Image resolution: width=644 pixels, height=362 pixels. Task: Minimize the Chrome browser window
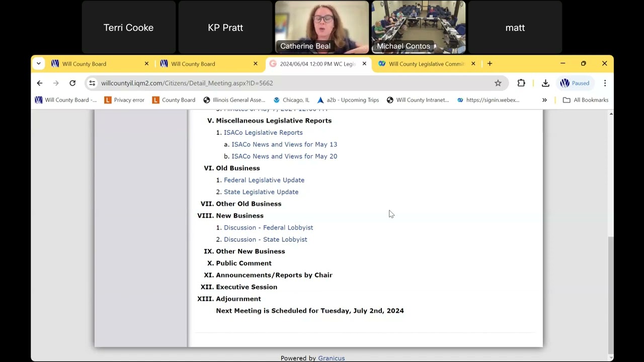(562, 63)
